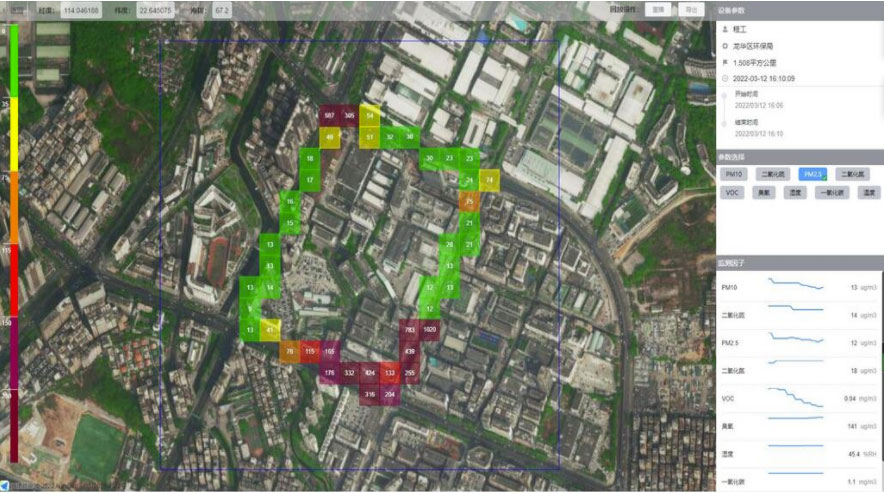Image resolution: width=884 pixels, height=493 pixels.
Task: Enable the VOC parameter selection button
Action: click(732, 192)
